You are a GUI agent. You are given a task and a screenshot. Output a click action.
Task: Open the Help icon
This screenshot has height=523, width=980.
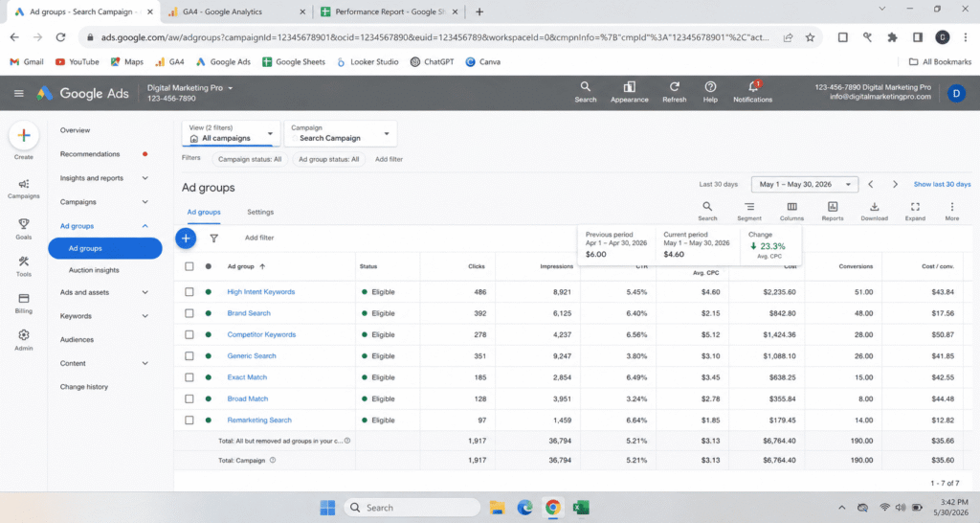point(710,87)
